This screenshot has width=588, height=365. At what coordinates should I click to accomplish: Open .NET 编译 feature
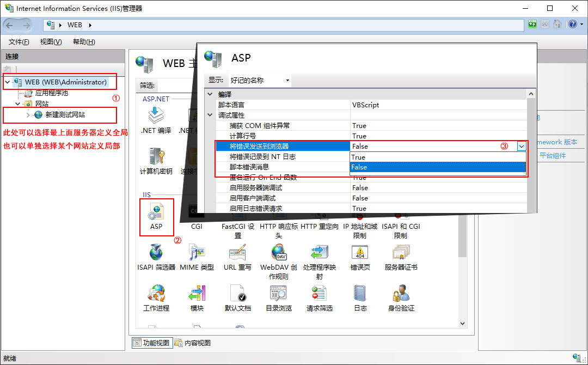(x=156, y=120)
